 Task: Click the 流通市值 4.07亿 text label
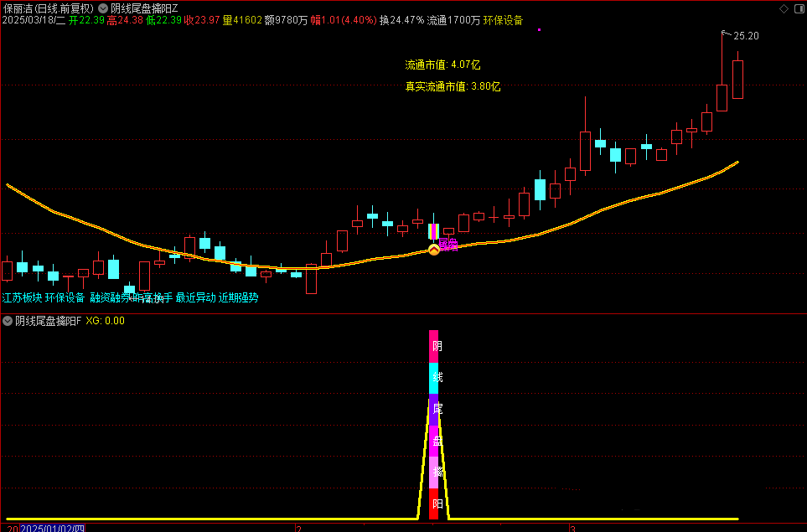pyautogui.click(x=442, y=65)
